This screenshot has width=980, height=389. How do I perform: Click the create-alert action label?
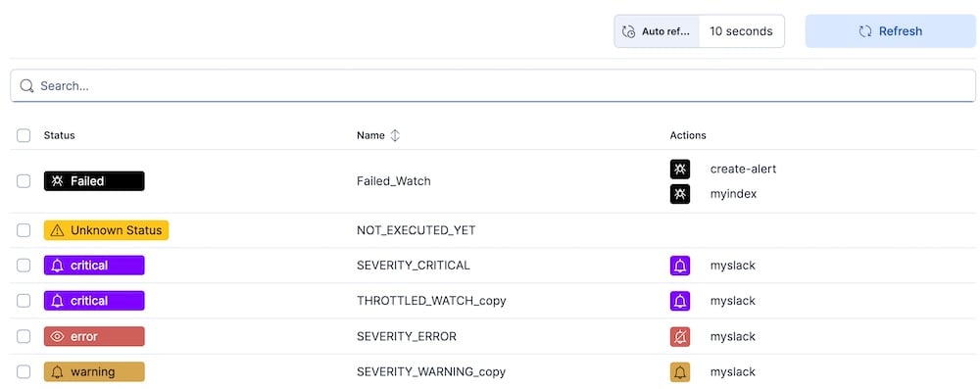tap(743, 169)
